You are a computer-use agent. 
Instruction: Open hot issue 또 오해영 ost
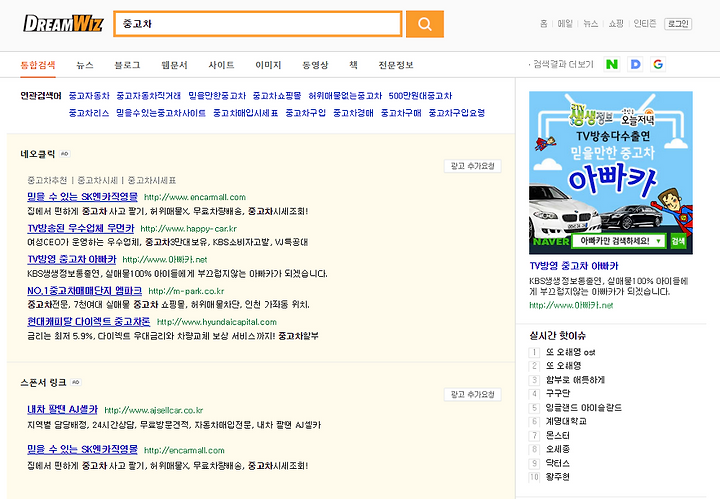pos(570,352)
